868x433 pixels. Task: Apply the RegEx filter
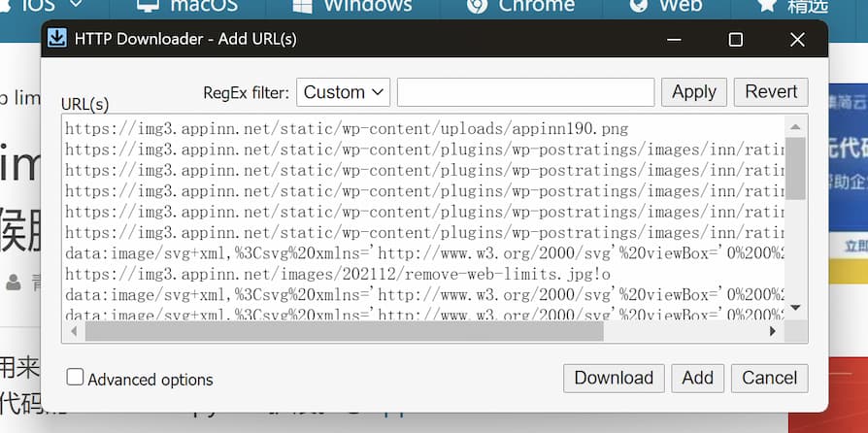click(693, 92)
